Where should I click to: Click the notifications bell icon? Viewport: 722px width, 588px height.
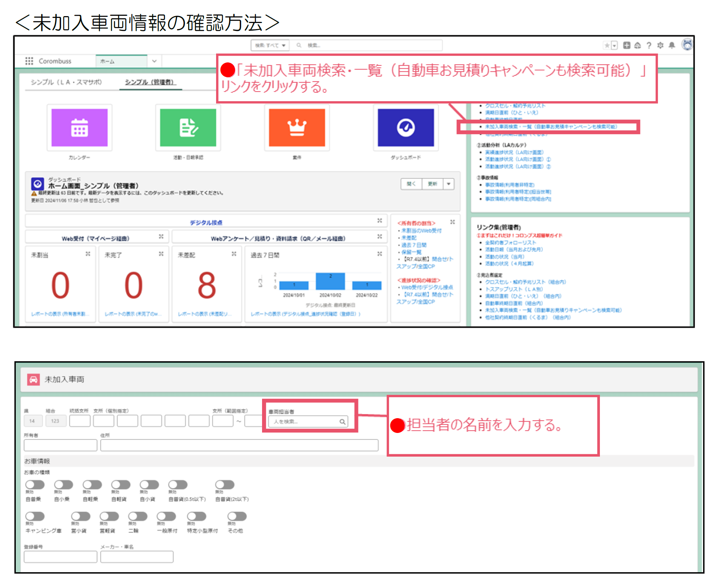[x=672, y=45]
